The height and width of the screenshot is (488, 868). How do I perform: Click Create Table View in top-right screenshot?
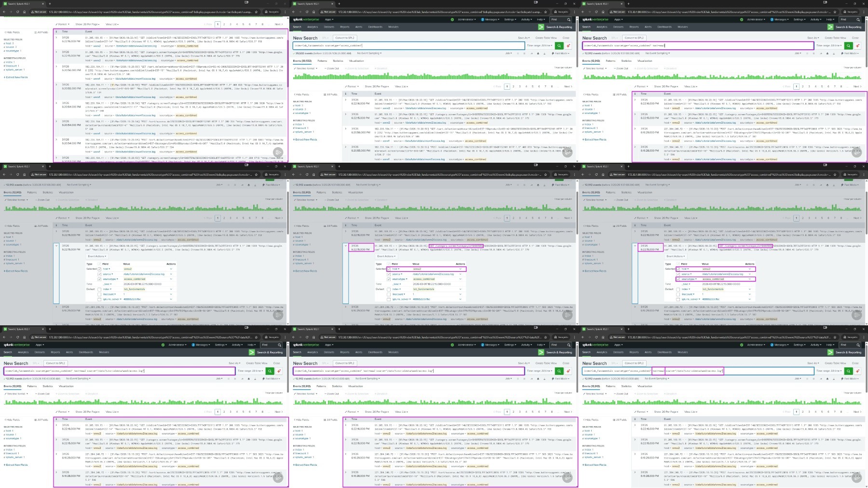[835, 38]
